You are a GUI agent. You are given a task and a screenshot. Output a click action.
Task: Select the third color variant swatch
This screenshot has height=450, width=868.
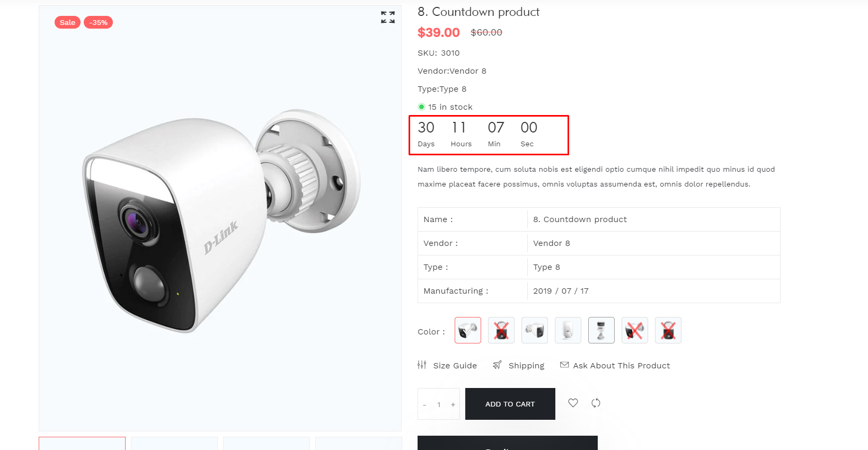point(535,330)
